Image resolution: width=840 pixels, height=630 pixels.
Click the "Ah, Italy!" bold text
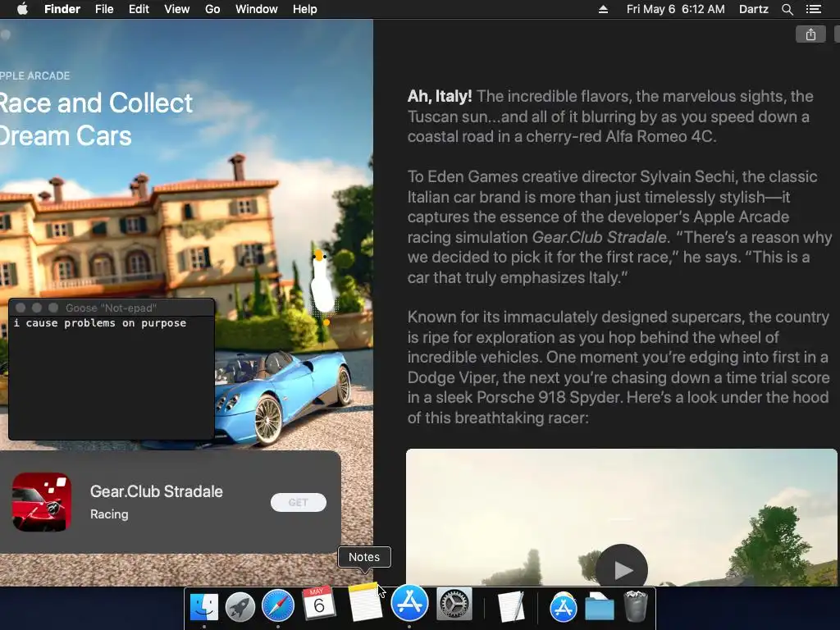[440, 97]
